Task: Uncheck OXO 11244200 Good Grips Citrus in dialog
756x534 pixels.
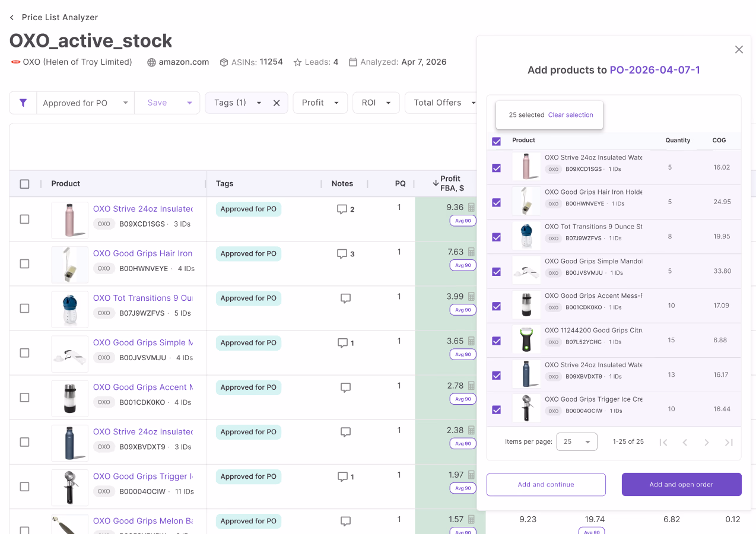Action: click(497, 341)
